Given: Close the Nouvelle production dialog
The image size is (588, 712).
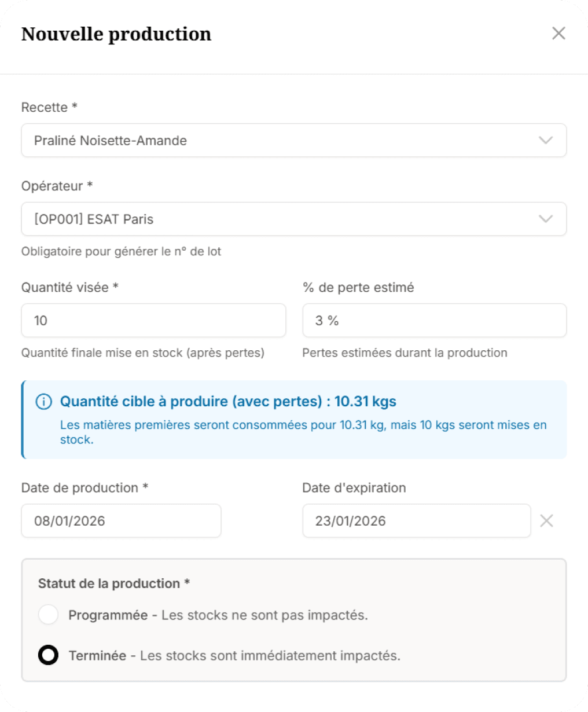Looking at the screenshot, I should click(558, 33).
